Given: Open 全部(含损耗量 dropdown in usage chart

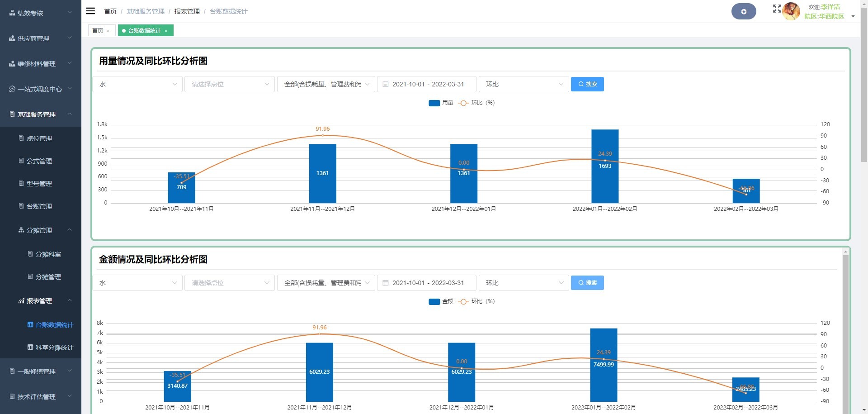Looking at the screenshot, I should point(326,84).
